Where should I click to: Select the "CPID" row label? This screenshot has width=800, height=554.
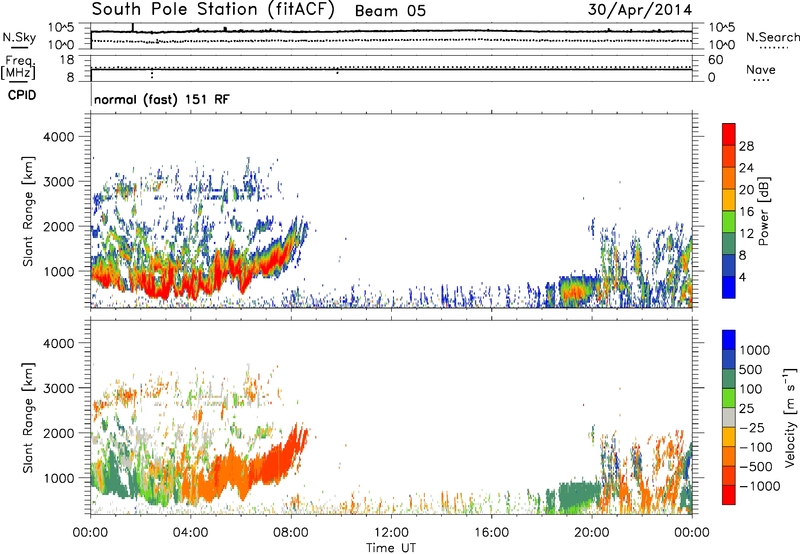tap(22, 95)
